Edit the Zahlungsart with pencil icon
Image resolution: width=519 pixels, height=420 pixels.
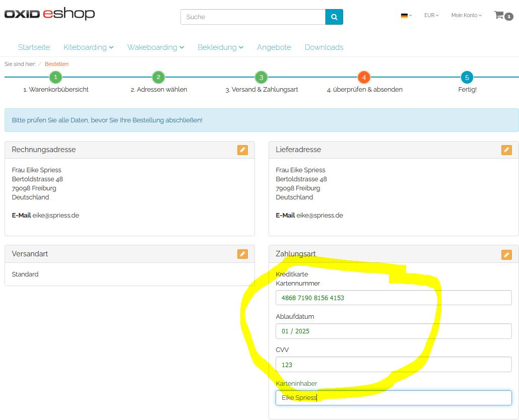click(x=506, y=255)
